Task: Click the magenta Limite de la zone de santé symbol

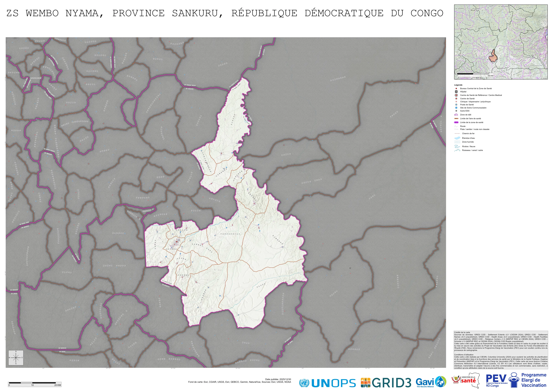Action: coord(456,122)
